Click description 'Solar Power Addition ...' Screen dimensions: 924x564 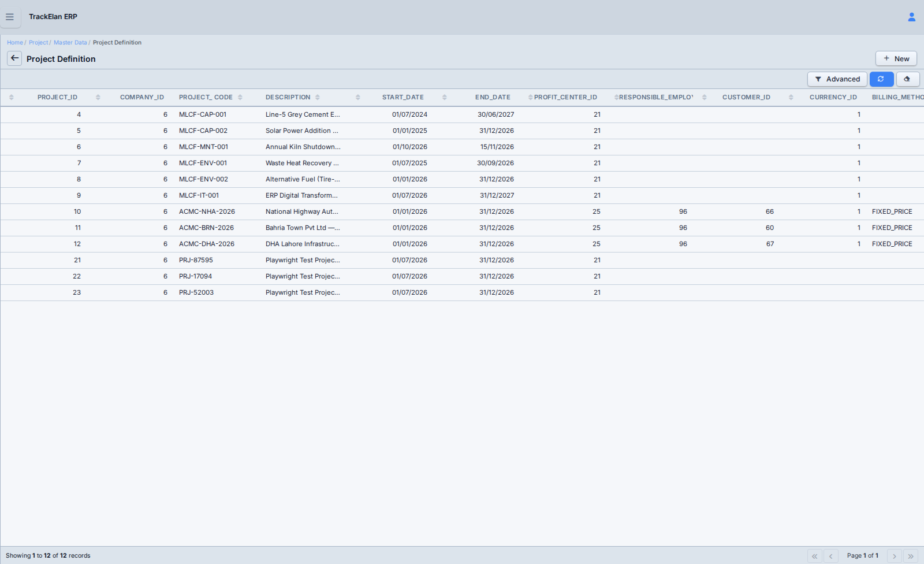(302, 131)
